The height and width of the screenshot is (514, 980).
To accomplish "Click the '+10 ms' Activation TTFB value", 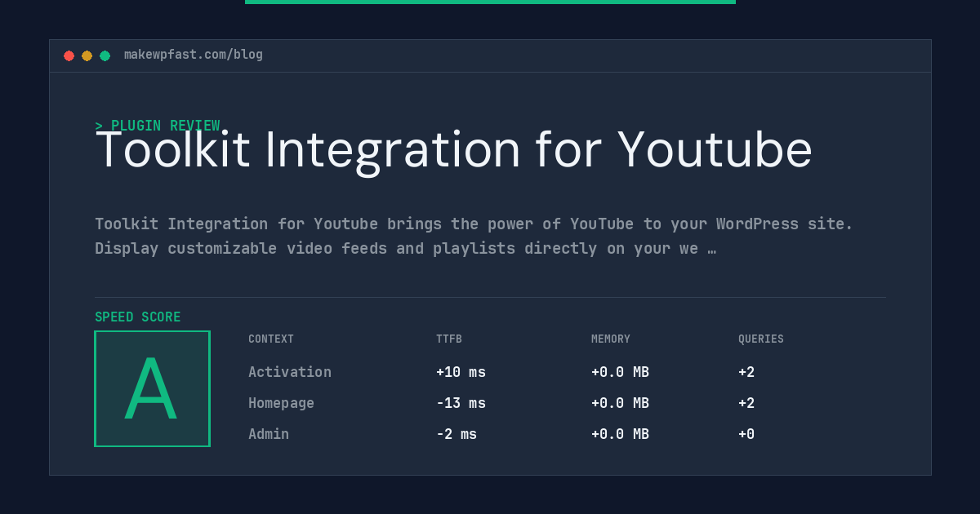I will pos(461,372).
